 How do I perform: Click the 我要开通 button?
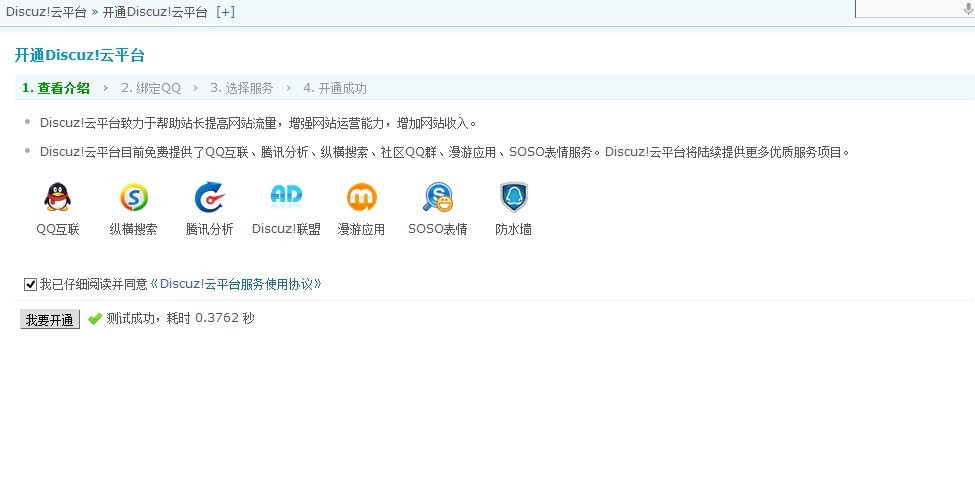point(50,319)
